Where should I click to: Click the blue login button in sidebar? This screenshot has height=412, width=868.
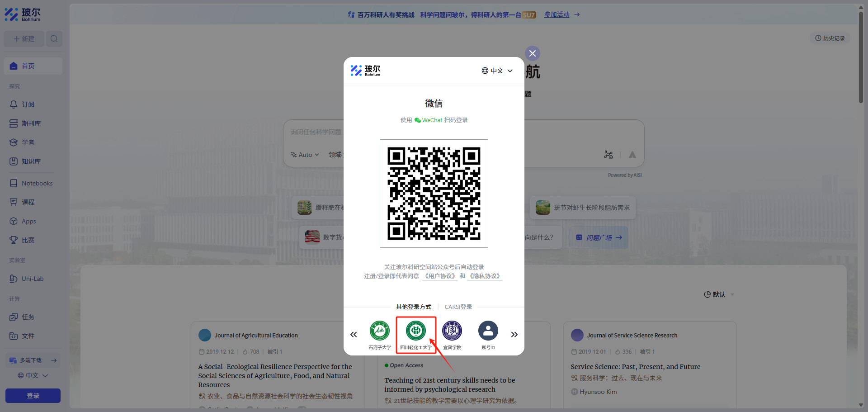33,396
